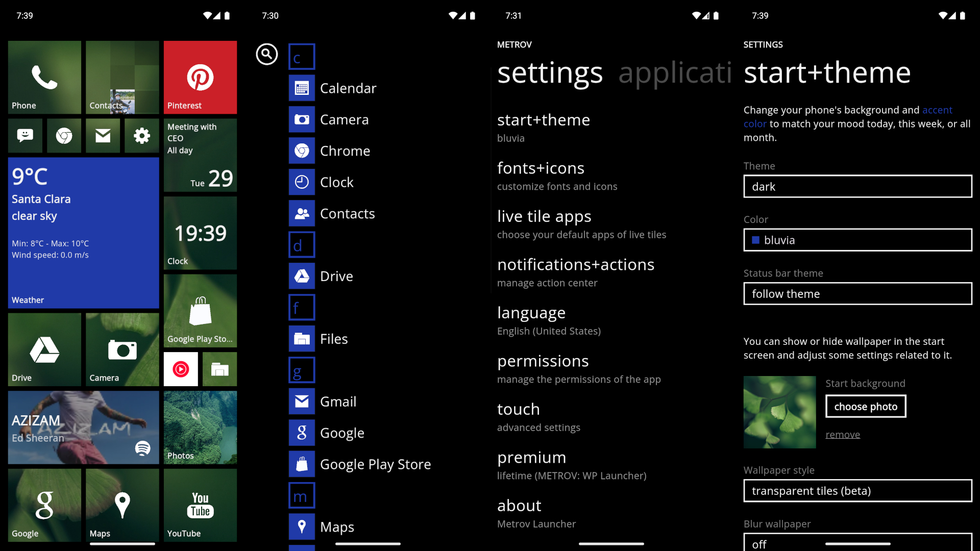The height and width of the screenshot is (551, 980).
Task: Open the Wallpaper style dropdown
Action: [x=857, y=490]
